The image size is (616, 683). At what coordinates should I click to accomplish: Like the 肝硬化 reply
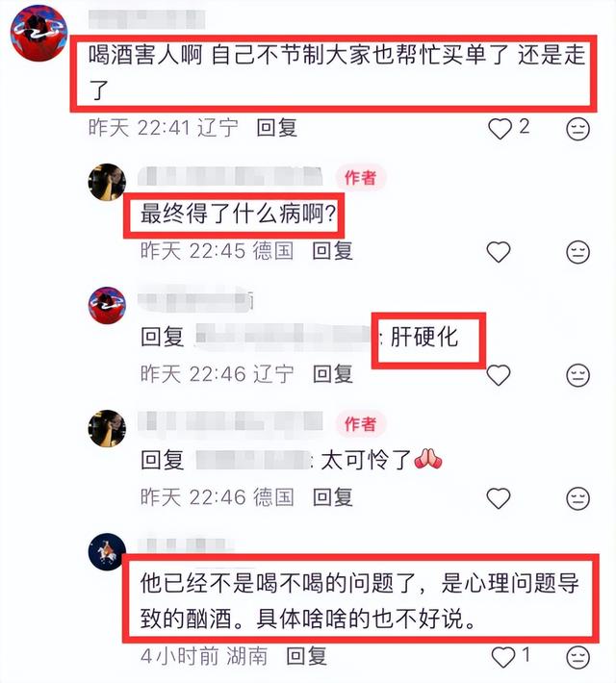click(499, 375)
